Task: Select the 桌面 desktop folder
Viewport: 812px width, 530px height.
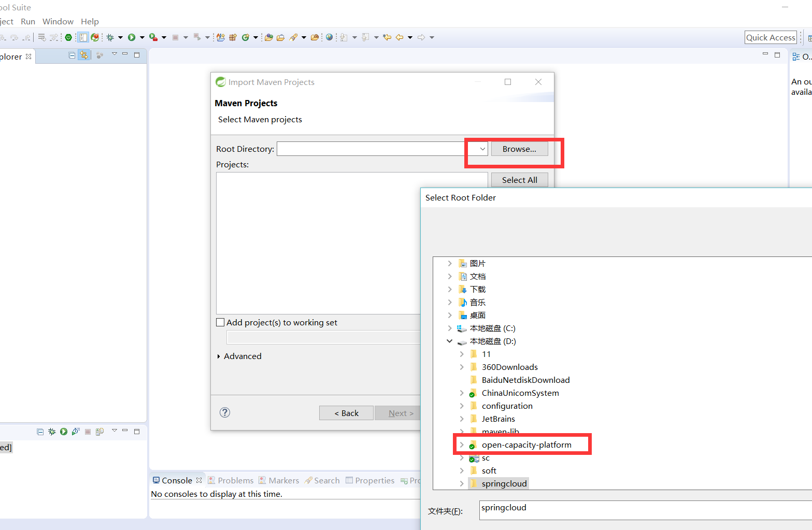Action: 477,315
